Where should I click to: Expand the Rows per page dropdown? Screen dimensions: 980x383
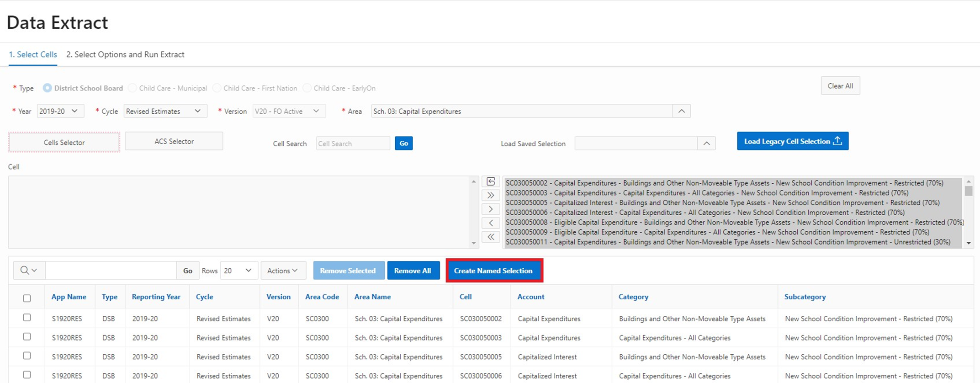pos(238,271)
